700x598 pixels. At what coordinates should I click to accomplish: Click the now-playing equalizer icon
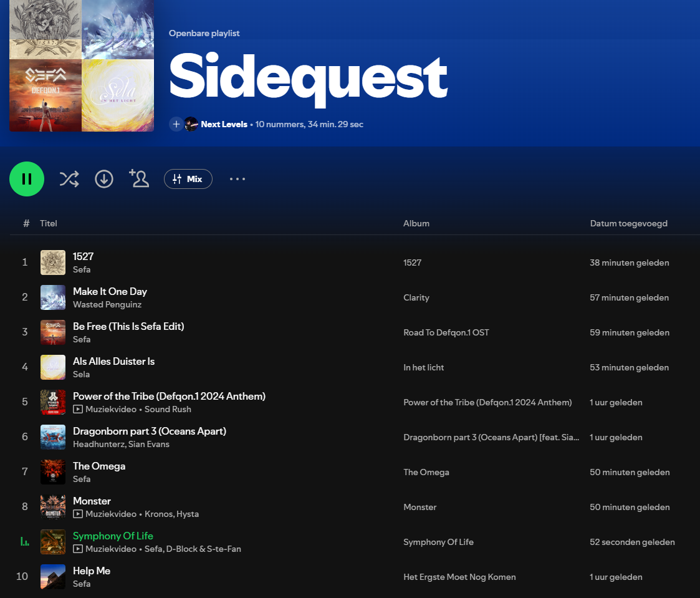click(25, 542)
